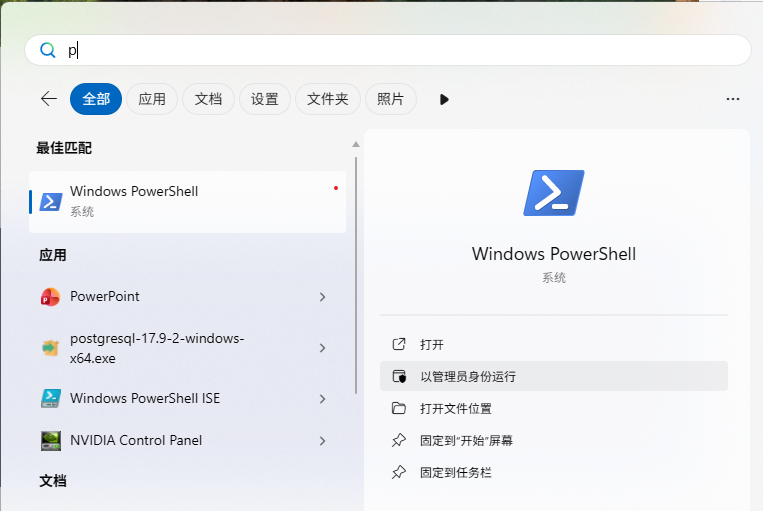Image resolution: width=763 pixels, height=511 pixels.
Task: Click the search box containing "p"
Action: point(388,50)
